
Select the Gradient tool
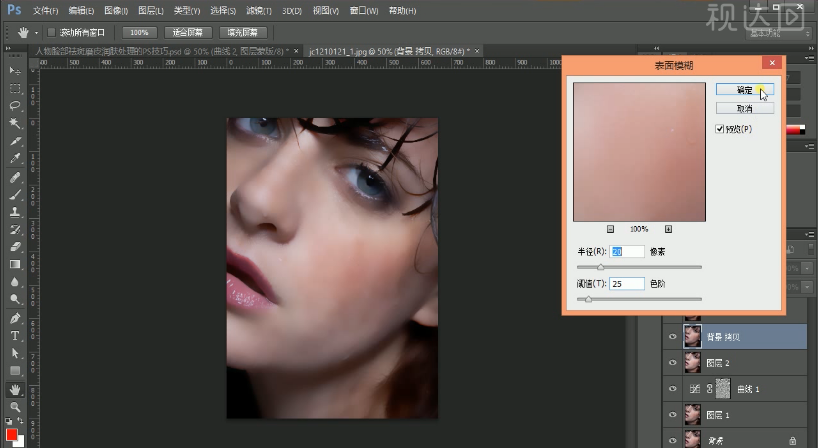tap(15, 264)
